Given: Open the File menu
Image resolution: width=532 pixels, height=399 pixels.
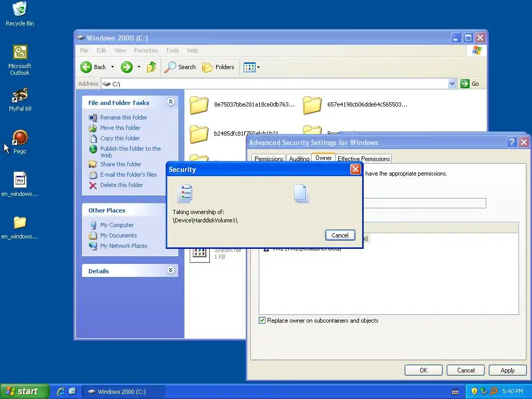Looking at the screenshot, I should [x=84, y=50].
